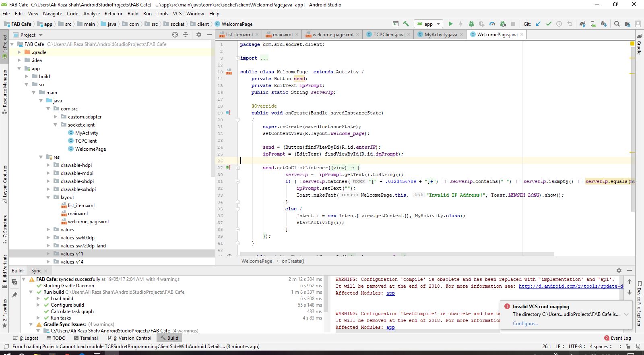Viewport: 644px width, 355px height.
Task: Open the Event Log button
Action: (x=618, y=338)
